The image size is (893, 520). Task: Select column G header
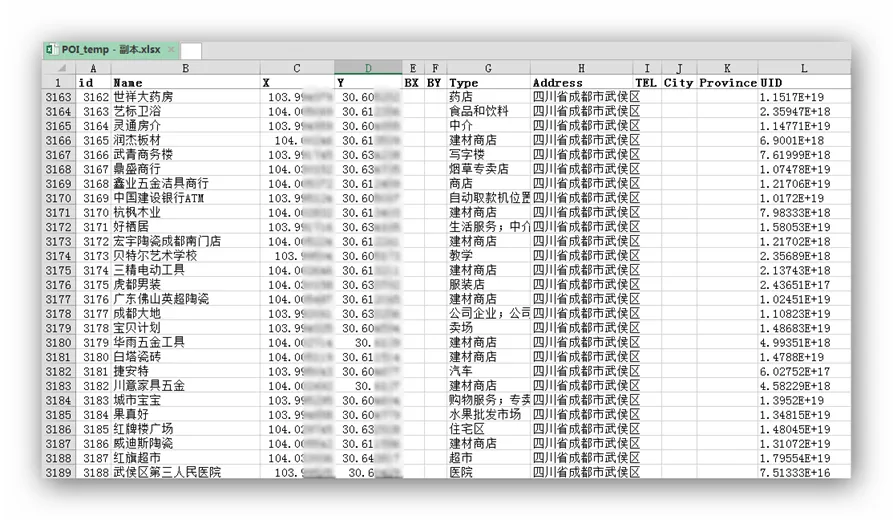click(488, 68)
